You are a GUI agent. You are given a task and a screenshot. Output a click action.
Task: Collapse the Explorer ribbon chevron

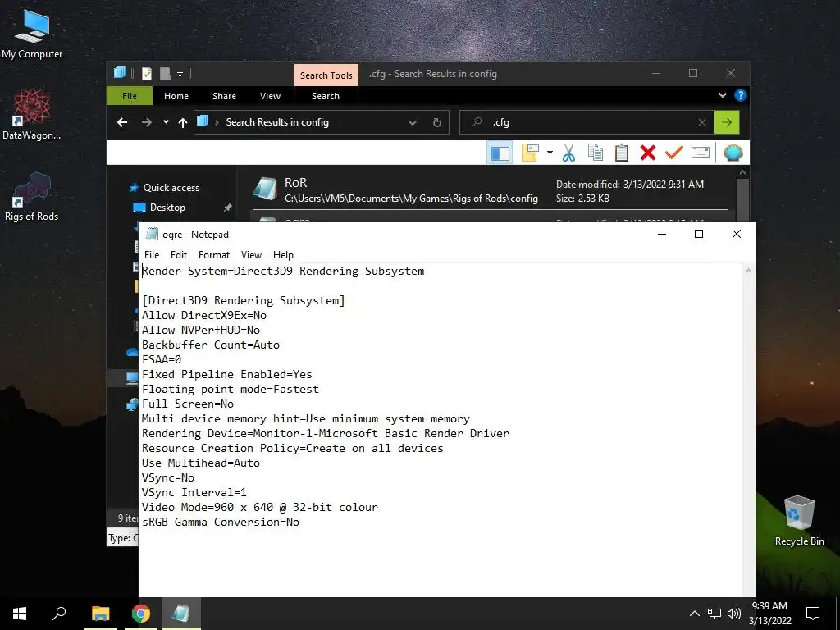(723, 95)
